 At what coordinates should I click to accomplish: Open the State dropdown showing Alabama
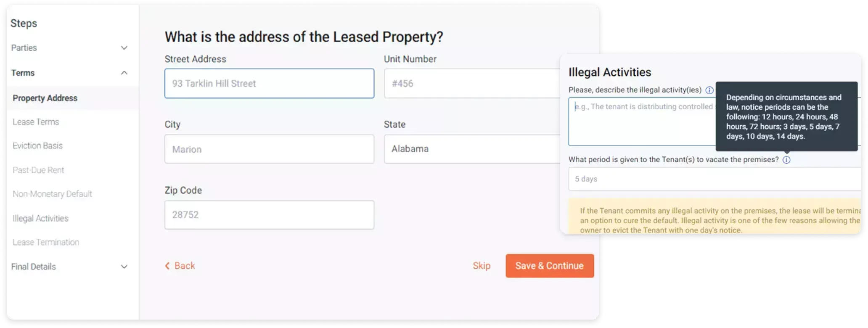point(472,149)
